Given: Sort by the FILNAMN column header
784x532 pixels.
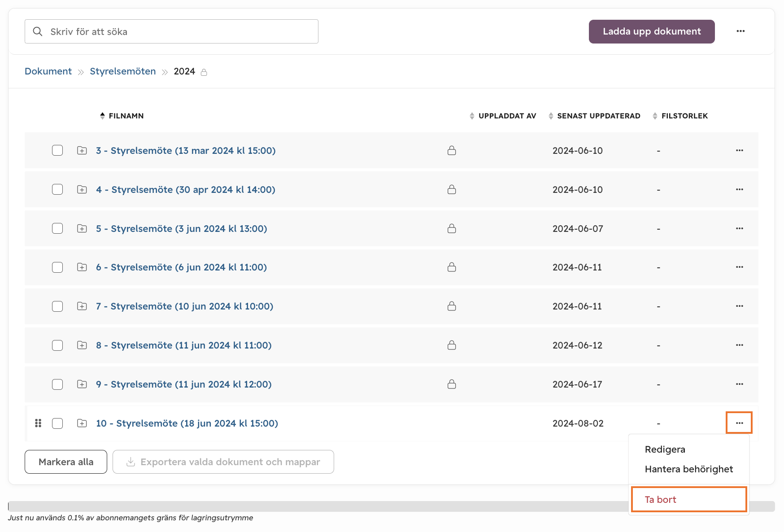Looking at the screenshot, I should click(122, 116).
